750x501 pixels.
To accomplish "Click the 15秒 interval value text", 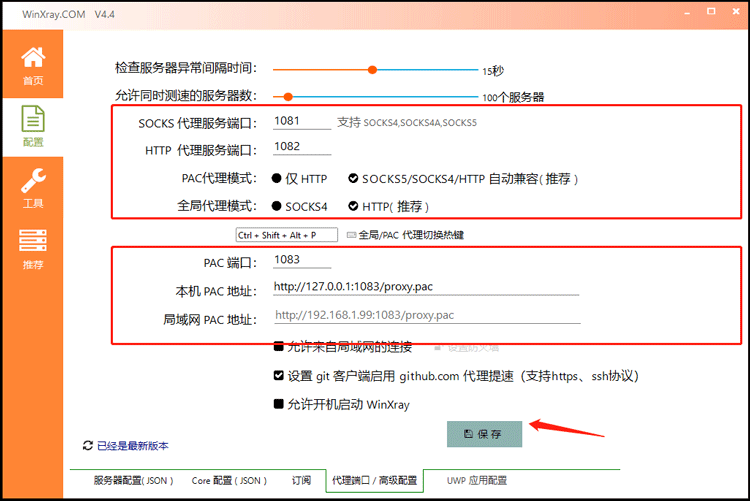I will coord(493,71).
